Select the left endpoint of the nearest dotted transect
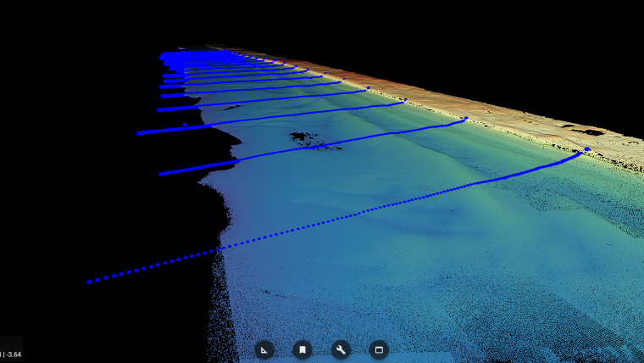This screenshot has height=363, width=644. coord(89,282)
